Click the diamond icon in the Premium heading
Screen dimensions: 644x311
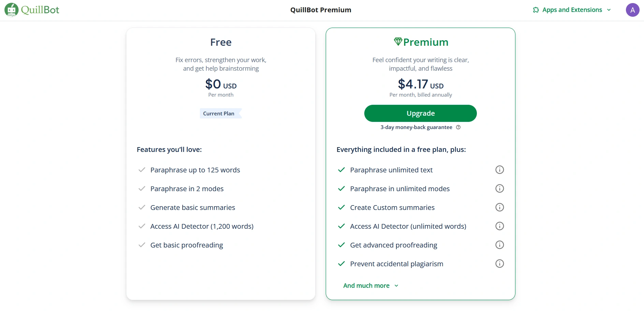coord(397,41)
